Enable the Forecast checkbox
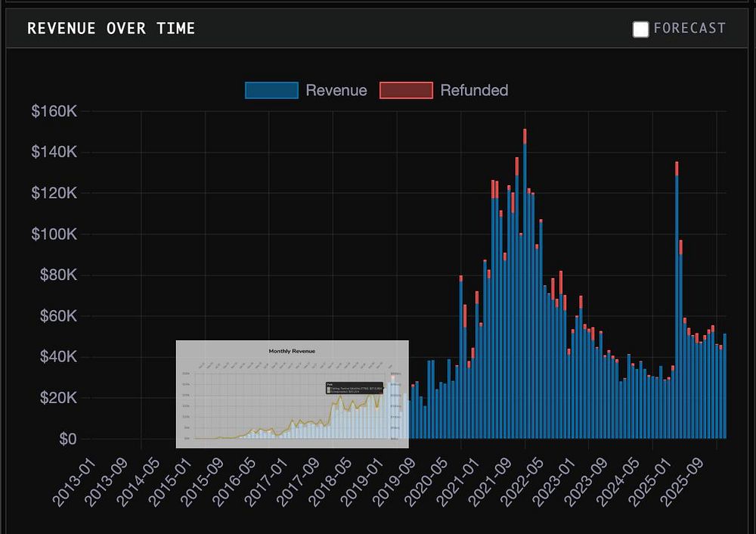The width and height of the screenshot is (756, 534). pos(640,29)
